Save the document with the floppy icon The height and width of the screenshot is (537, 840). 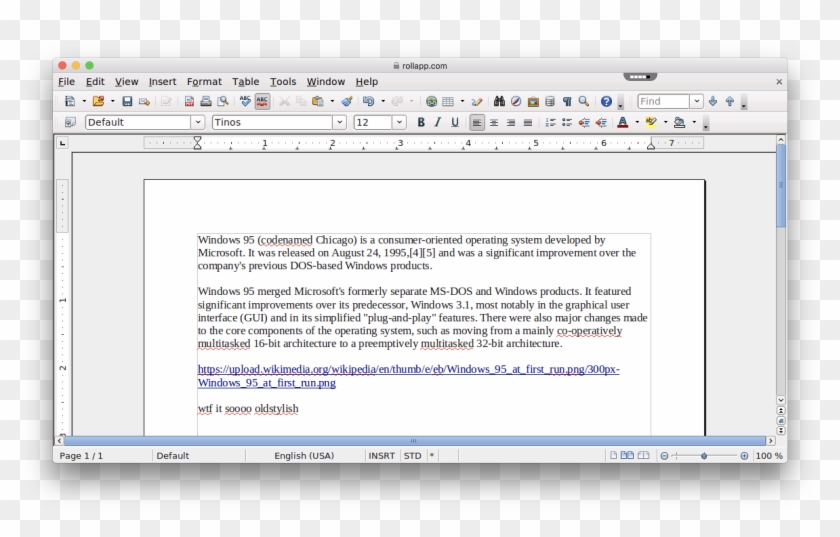coord(127,101)
